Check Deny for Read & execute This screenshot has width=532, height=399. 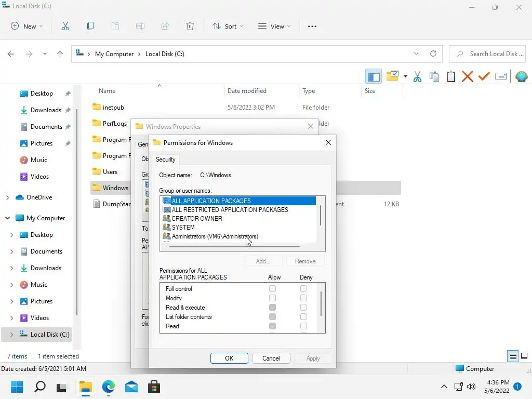[303, 308]
